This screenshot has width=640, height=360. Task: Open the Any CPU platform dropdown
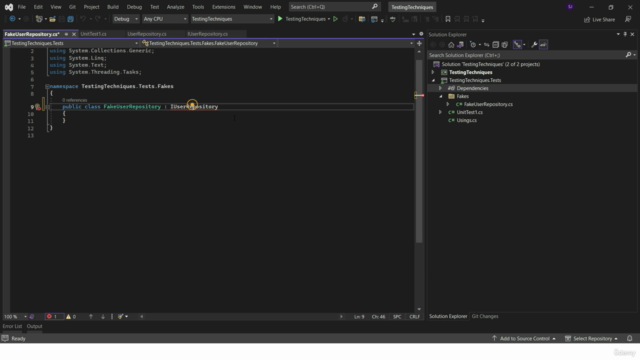pyautogui.click(x=165, y=19)
